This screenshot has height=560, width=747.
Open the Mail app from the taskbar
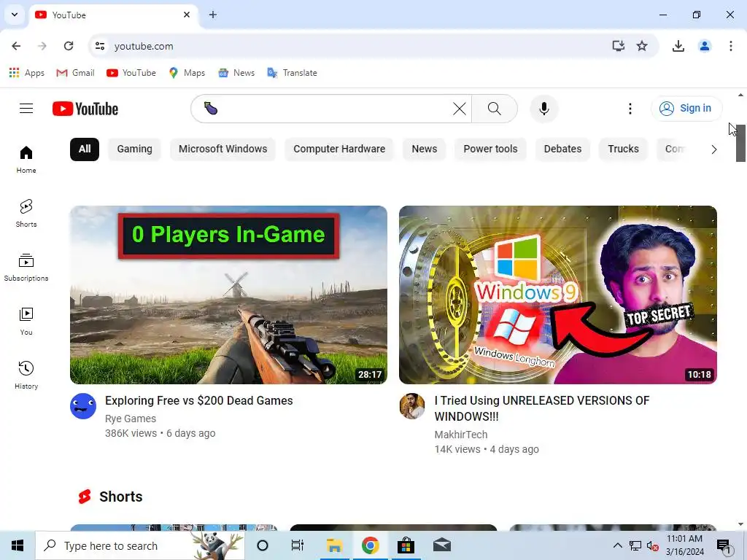pos(441,545)
